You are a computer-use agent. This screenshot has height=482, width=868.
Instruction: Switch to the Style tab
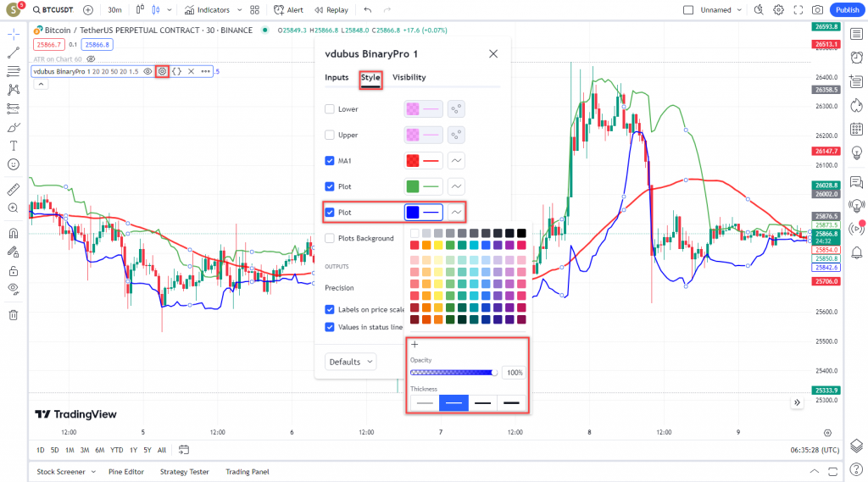[370, 77]
